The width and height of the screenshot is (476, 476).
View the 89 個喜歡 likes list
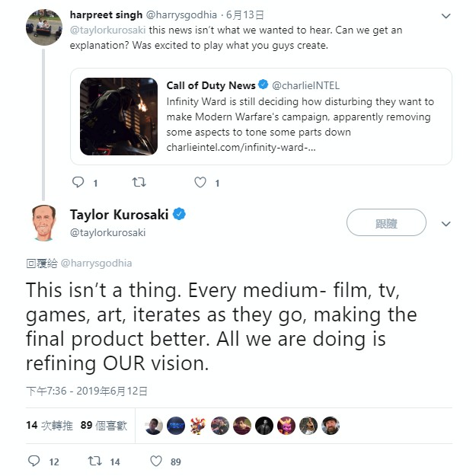(103, 425)
